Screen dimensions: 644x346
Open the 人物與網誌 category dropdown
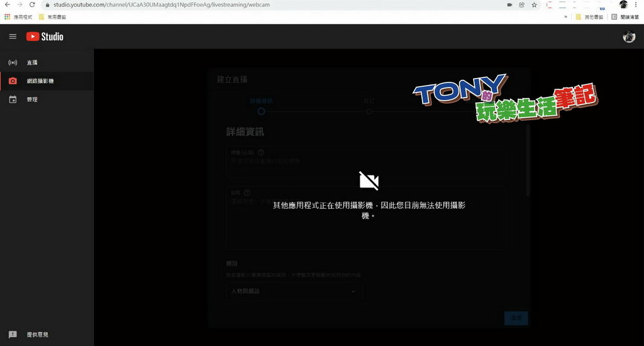click(294, 291)
